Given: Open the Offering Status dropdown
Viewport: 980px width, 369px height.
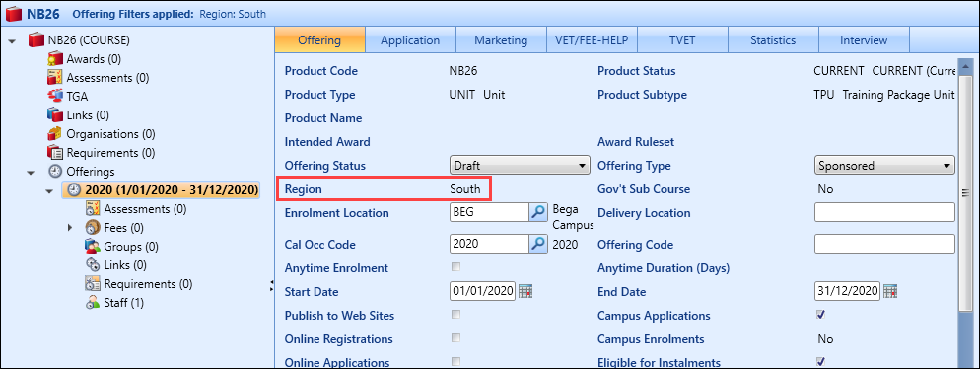Looking at the screenshot, I should [520, 166].
